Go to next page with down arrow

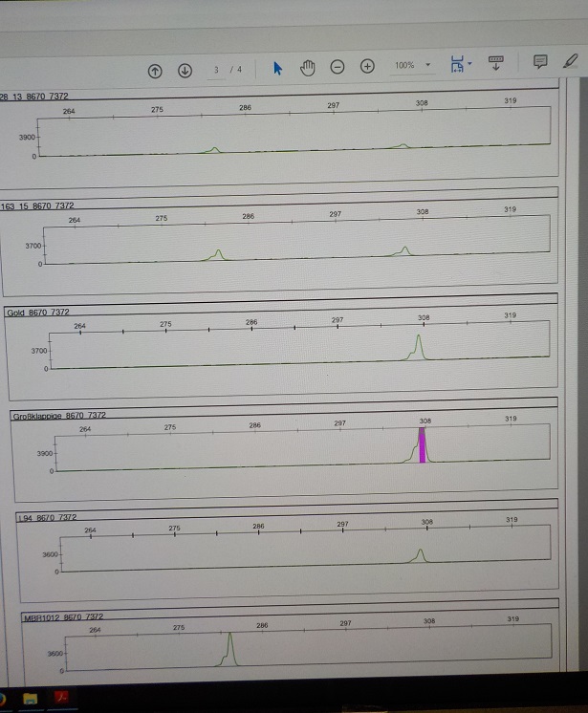coord(185,70)
